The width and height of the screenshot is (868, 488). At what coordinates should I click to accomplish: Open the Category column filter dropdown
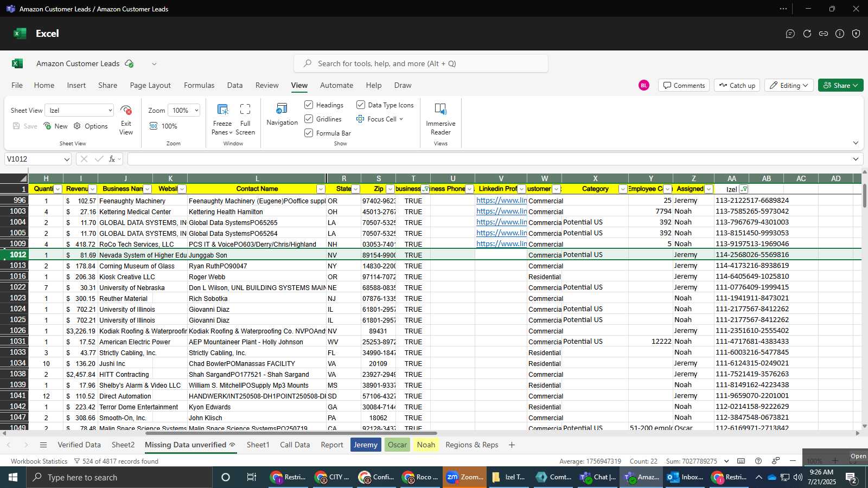click(623, 189)
